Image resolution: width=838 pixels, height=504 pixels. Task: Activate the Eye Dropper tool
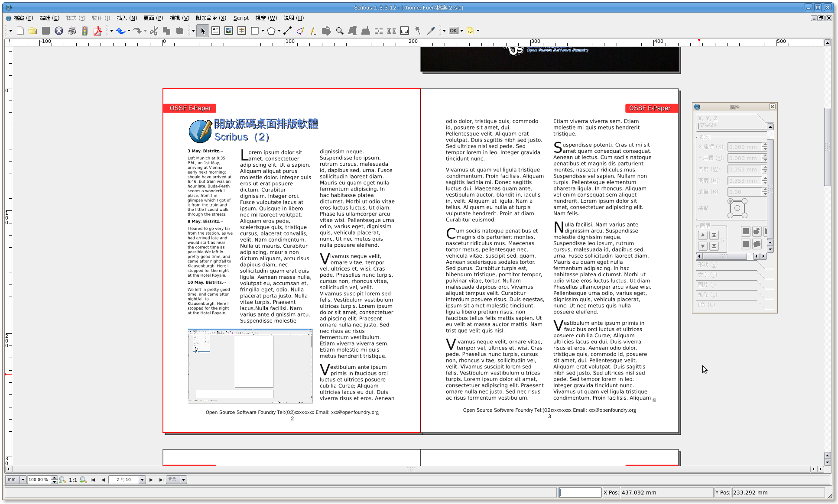[430, 31]
